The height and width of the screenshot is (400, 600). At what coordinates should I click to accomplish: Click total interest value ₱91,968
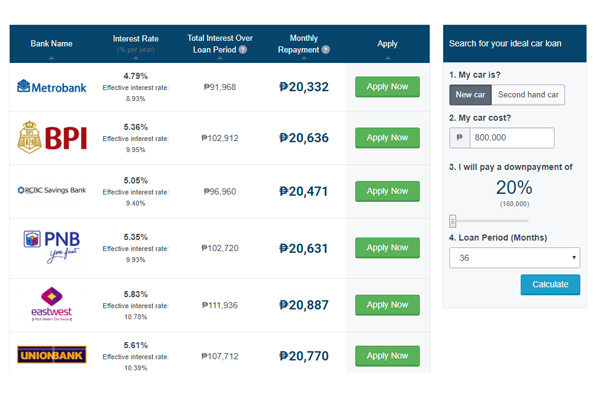[220, 87]
